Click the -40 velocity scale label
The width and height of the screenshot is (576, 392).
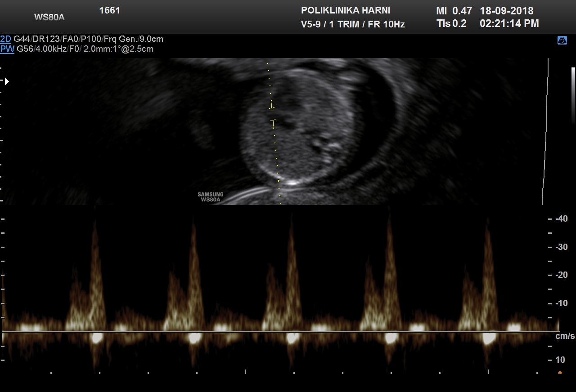(x=561, y=219)
